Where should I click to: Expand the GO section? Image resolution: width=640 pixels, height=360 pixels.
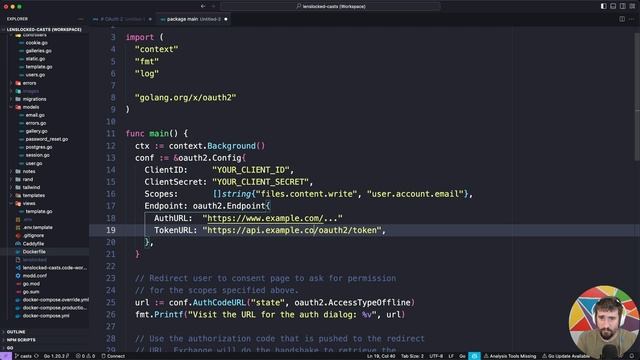[x=10, y=348]
